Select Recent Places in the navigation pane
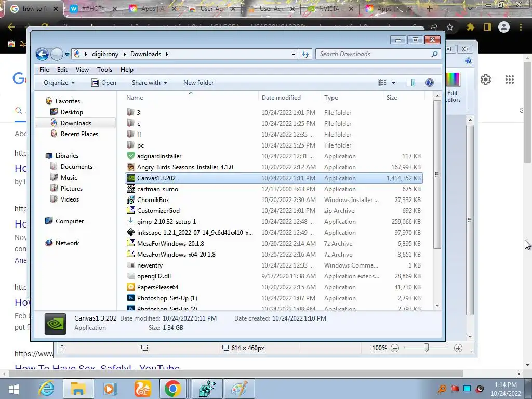532x399 pixels. (x=79, y=134)
